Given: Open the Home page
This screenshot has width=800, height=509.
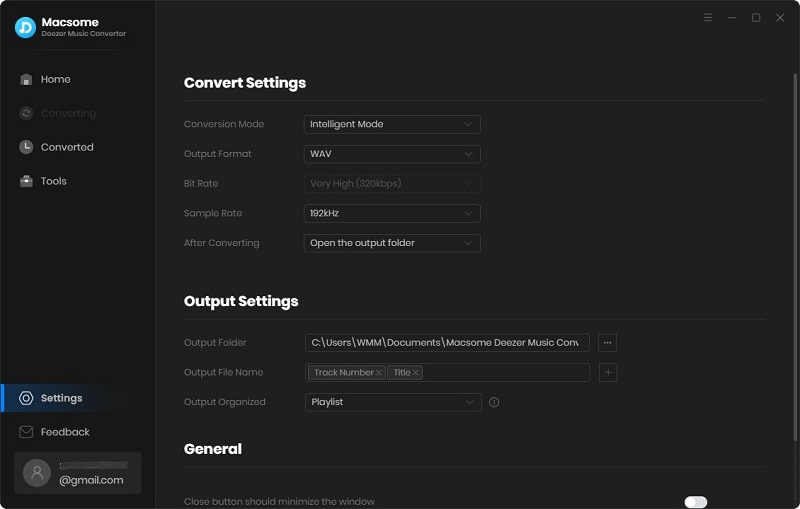Looking at the screenshot, I should coord(55,80).
